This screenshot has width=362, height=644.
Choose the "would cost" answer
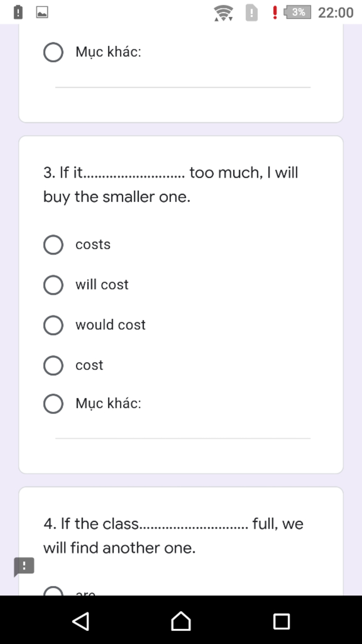(53, 325)
